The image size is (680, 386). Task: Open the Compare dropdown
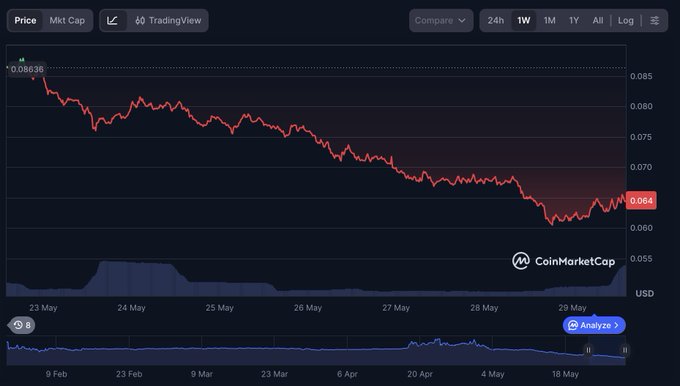[x=441, y=20]
